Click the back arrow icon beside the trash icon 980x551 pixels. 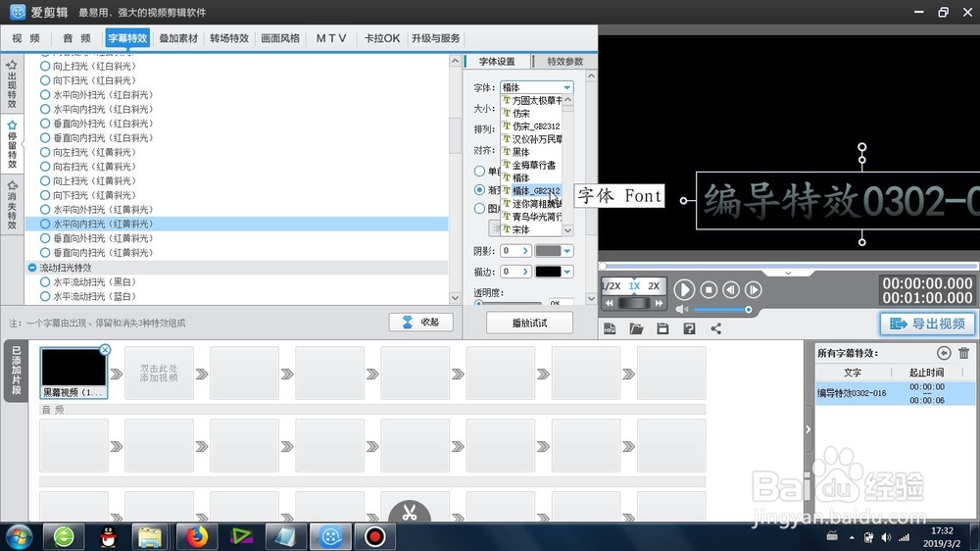pos(944,353)
